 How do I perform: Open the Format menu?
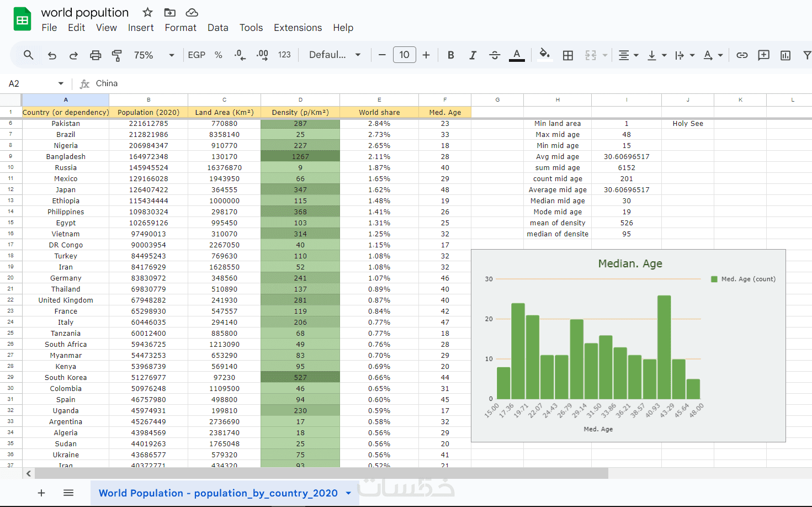[181, 28]
